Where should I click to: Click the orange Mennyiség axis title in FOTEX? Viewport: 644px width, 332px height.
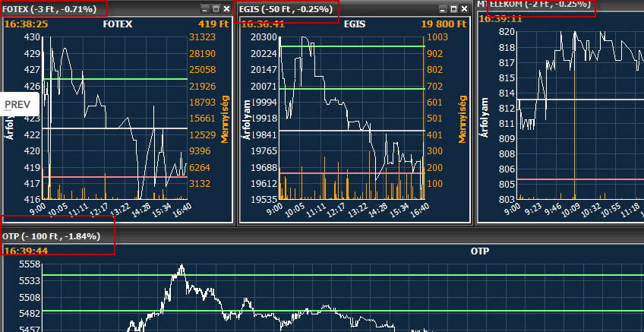pyautogui.click(x=224, y=119)
